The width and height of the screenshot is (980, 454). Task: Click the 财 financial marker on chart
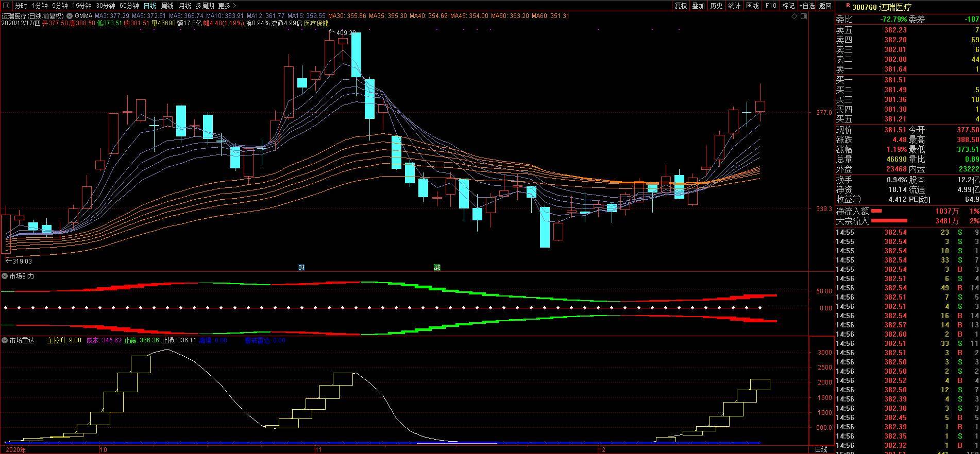pos(301,267)
